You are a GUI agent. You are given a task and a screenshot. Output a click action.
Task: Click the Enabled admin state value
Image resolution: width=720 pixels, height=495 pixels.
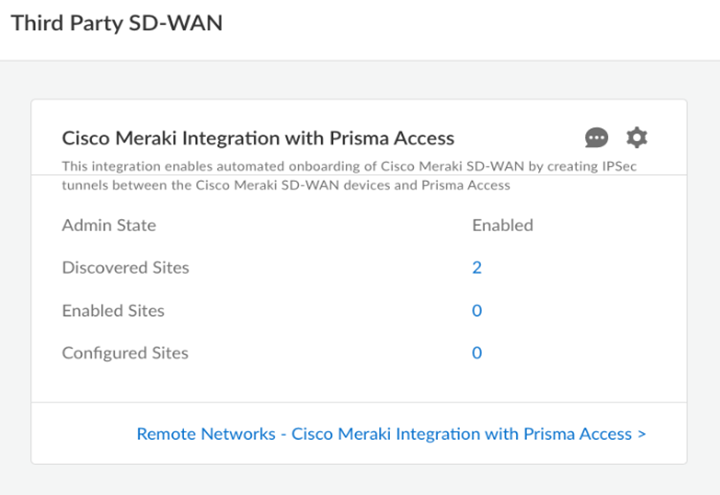coord(502,225)
